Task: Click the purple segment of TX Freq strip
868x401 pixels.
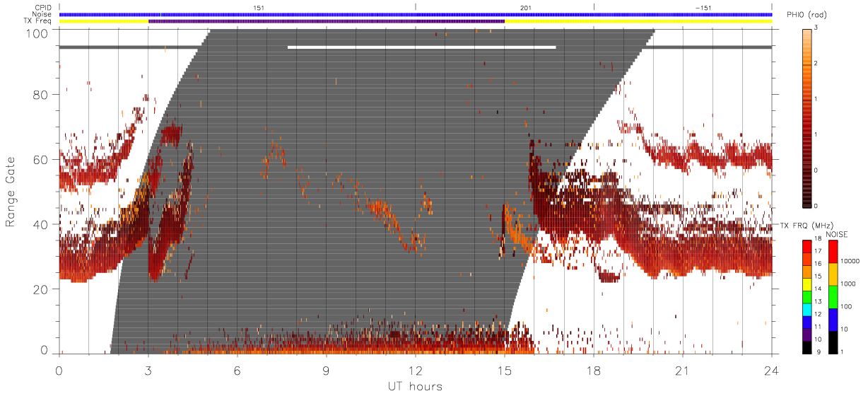Action: pos(327,21)
